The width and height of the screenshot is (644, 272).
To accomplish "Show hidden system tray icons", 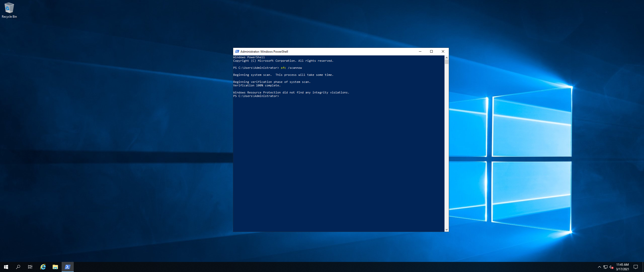I will pyautogui.click(x=599, y=267).
